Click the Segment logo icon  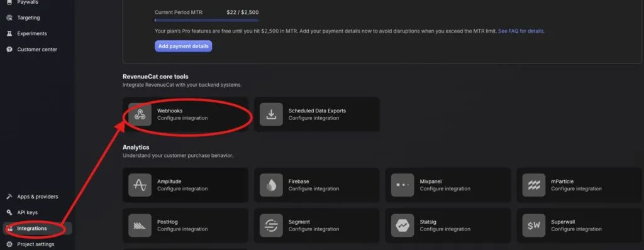click(271, 226)
